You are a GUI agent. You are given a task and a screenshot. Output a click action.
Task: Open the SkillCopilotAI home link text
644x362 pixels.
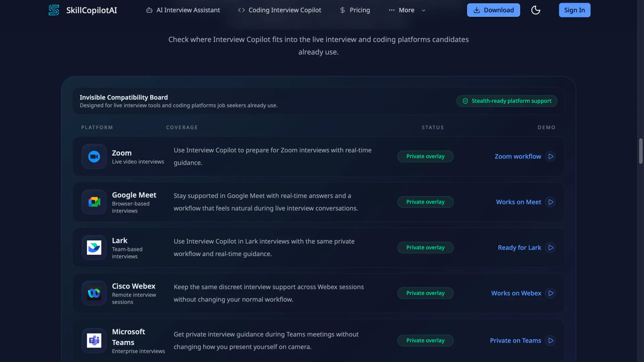coord(92,10)
